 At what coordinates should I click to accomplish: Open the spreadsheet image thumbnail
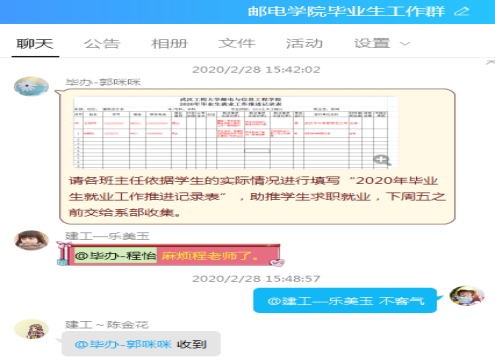[x=235, y=132]
